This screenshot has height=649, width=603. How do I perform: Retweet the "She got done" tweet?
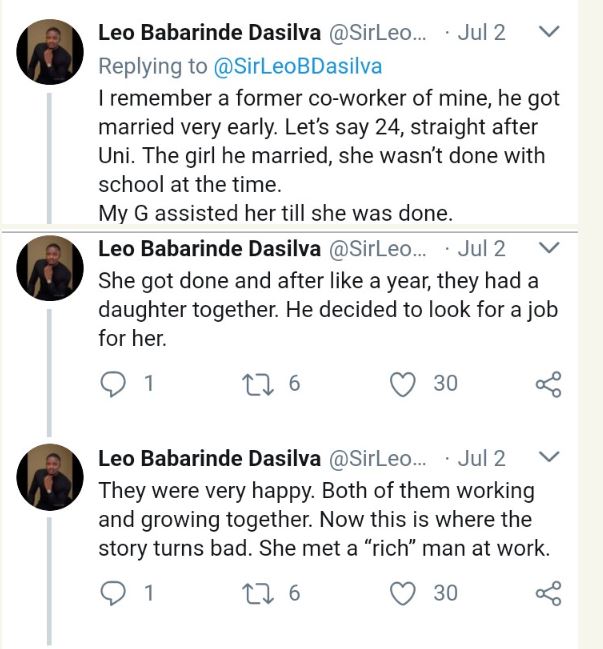[x=259, y=382]
